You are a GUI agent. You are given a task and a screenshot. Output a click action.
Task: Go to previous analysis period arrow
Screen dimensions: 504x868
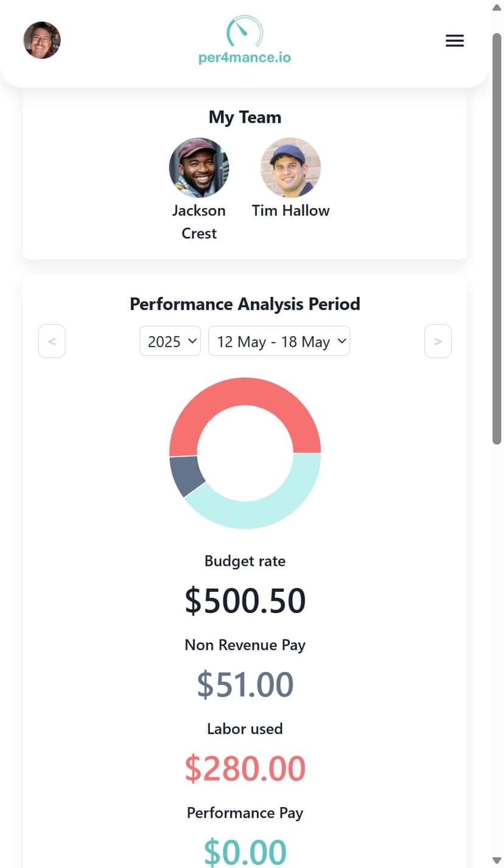(52, 341)
